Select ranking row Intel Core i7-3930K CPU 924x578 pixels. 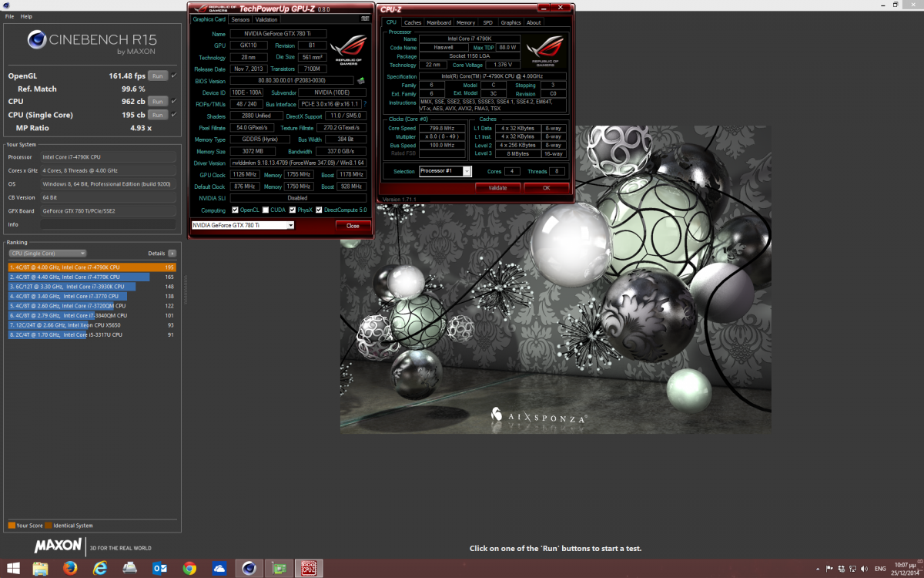pos(92,287)
